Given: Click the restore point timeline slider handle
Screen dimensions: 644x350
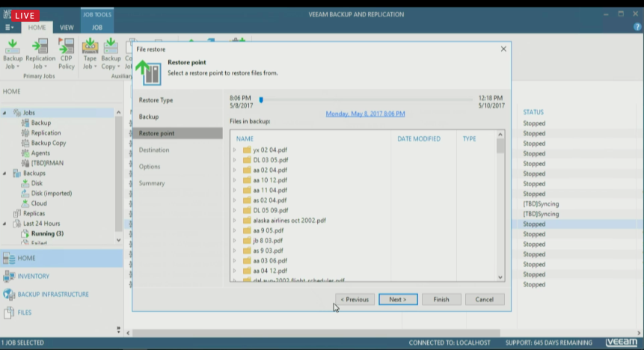Looking at the screenshot, I should pyautogui.click(x=261, y=99).
